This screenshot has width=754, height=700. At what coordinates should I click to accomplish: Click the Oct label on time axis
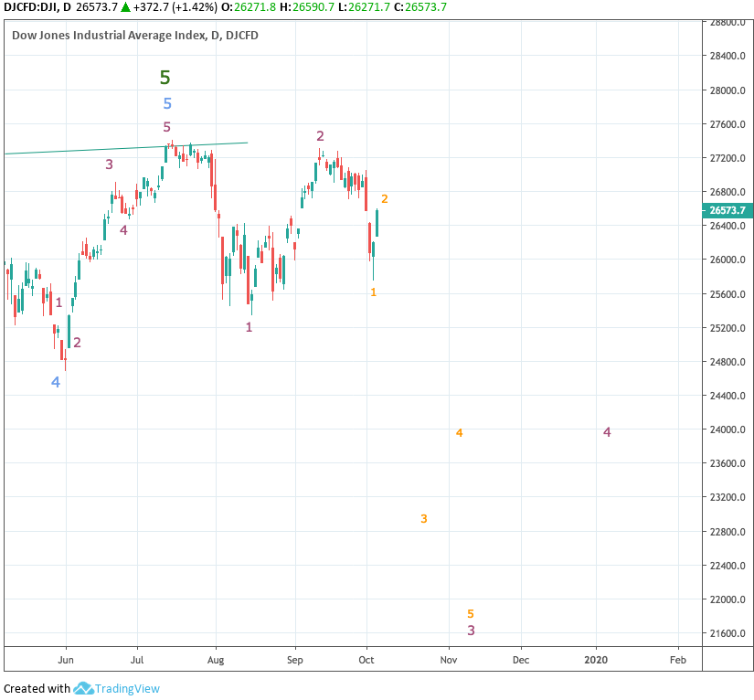click(366, 660)
